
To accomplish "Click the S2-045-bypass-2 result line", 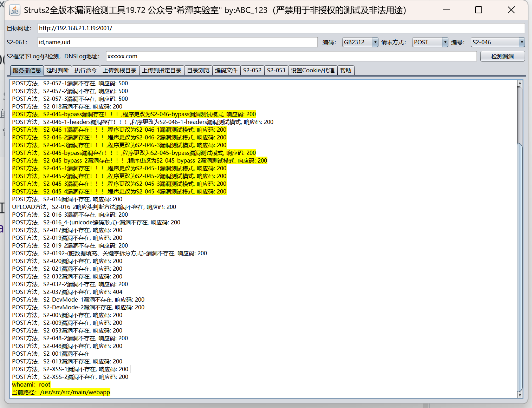I will [140, 160].
